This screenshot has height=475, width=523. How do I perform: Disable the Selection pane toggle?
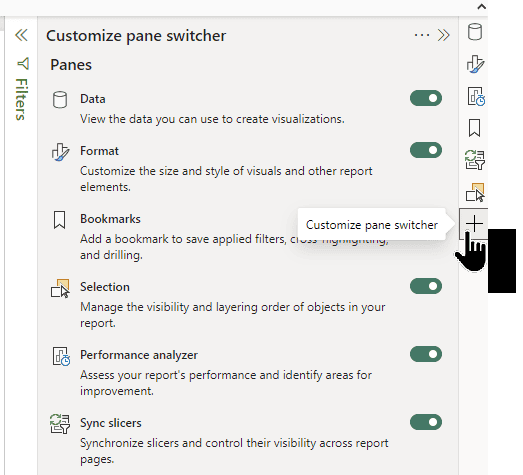[426, 286]
